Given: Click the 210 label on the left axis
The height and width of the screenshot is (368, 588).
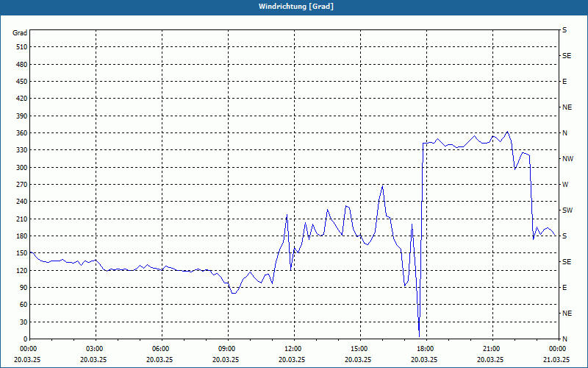Looking at the screenshot, I should pyautogui.click(x=22, y=219).
